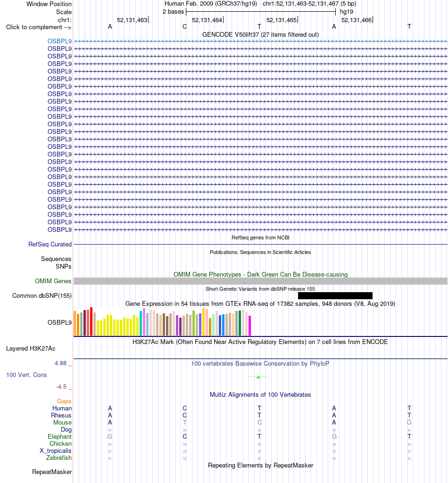Click the 'Human' species label
This screenshot has width=448, height=483.
point(62,409)
